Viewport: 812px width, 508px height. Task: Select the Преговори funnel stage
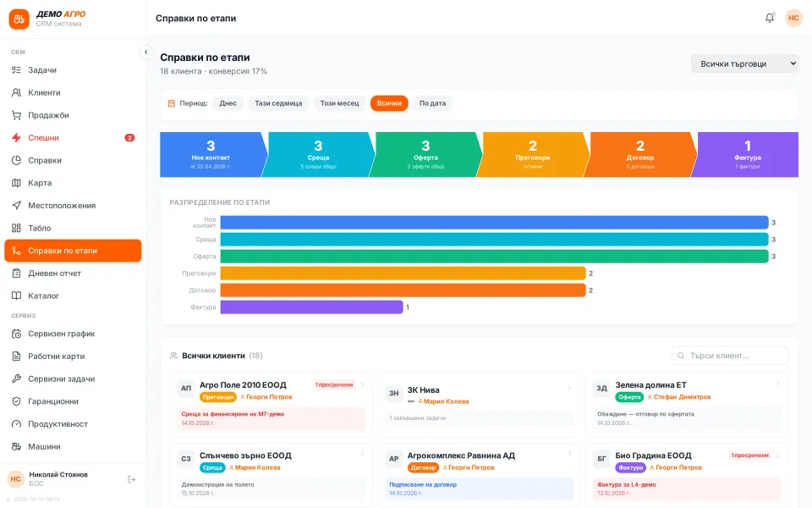pos(532,154)
